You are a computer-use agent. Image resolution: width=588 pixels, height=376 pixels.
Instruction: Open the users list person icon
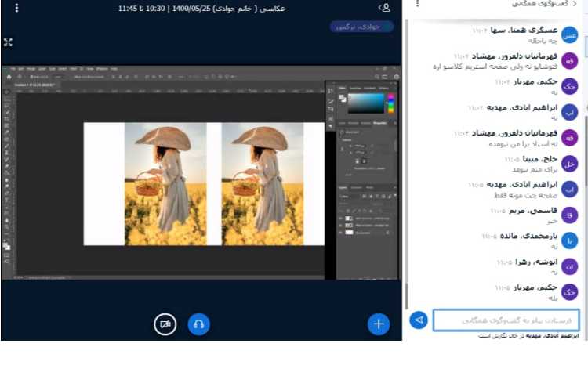click(x=385, y=8)
